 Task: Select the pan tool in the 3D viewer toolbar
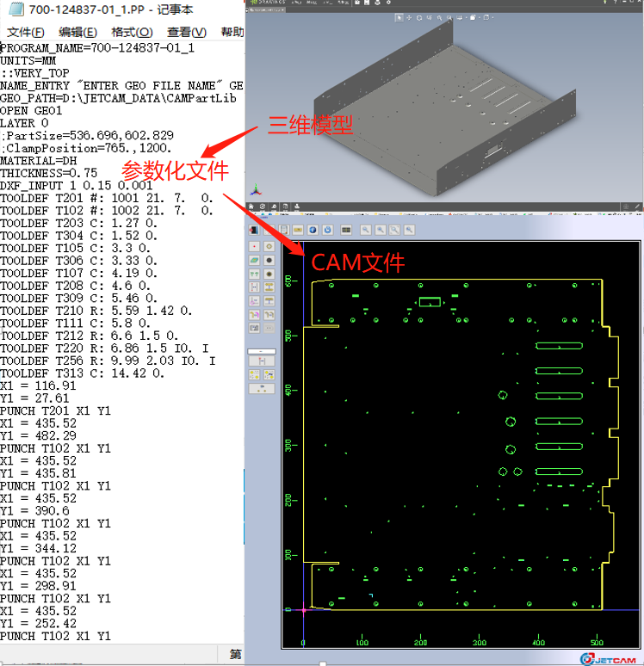pyautogui.click(x=409, y=18)
